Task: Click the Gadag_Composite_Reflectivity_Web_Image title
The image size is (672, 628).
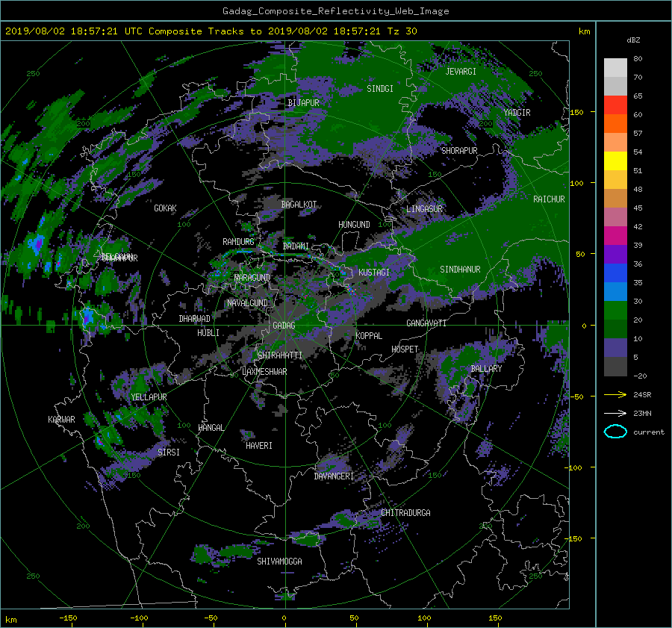Action: click(335, 11)
